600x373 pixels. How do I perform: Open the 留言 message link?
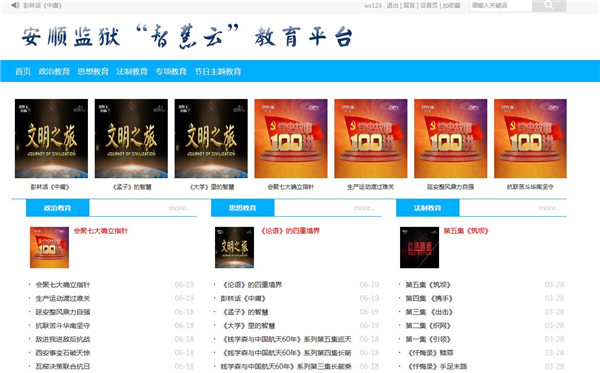[x=409, y=5]
